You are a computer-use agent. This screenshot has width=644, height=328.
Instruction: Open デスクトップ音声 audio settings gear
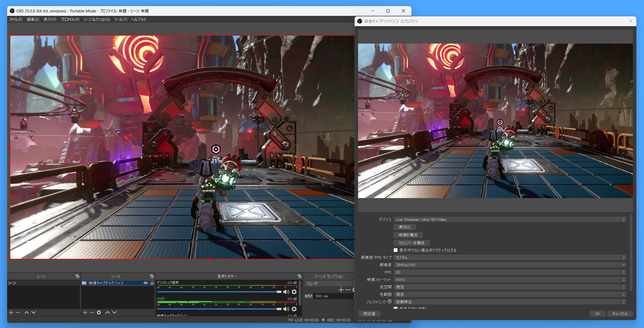coord(294,292)
